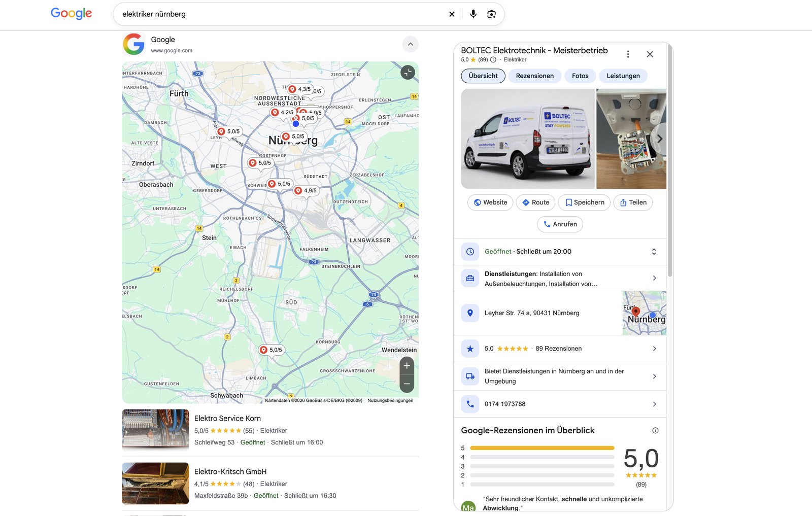The width and height of the screenshot is (812, 516).
Task: Expand the phone number row chevron
Action: [654, 404]
